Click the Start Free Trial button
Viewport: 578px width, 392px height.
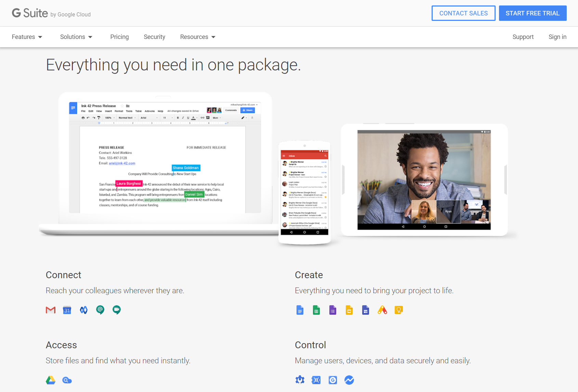click(x=533, y=13)
